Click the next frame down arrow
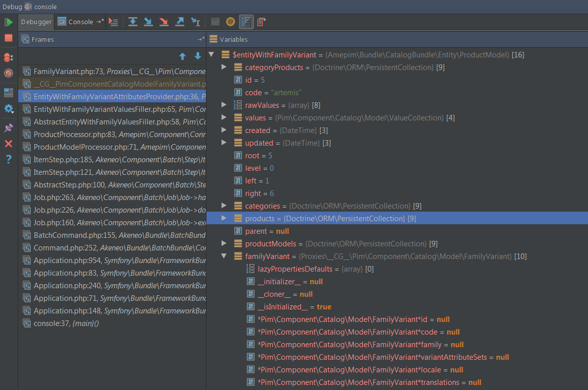588x390 pixels. [x=198, y=56]
